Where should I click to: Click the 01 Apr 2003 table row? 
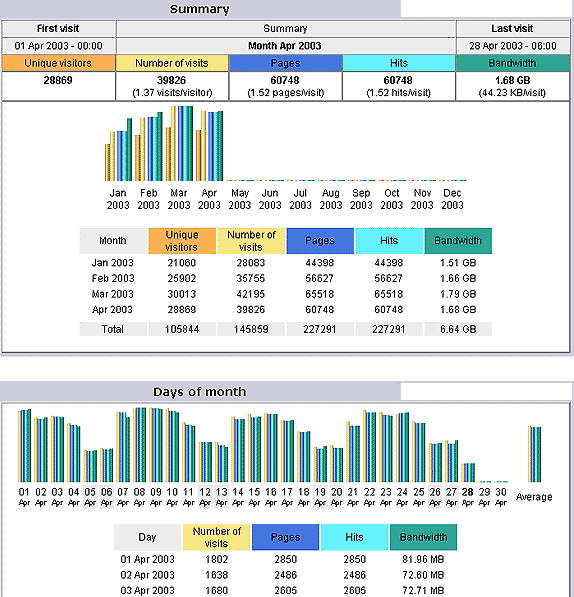pos(285,559)
